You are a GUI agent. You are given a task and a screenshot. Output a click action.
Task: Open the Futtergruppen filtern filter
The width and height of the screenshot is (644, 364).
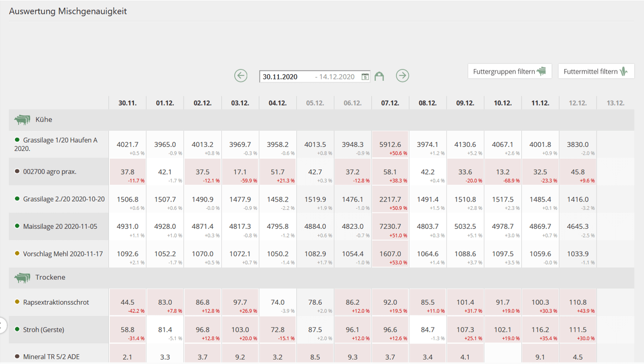coord(509,71)
